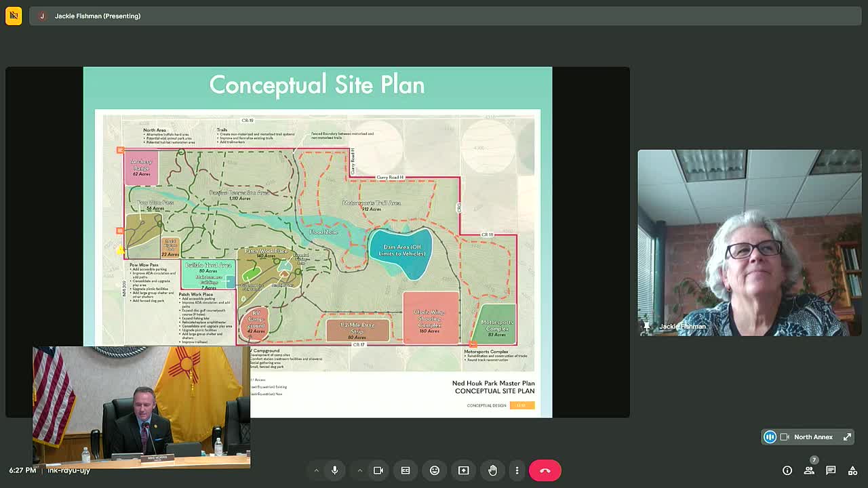Click the yellow presentation indicator icon
Image resolution: width=868 pixels, height=488 pixels.
pos(14,16)
